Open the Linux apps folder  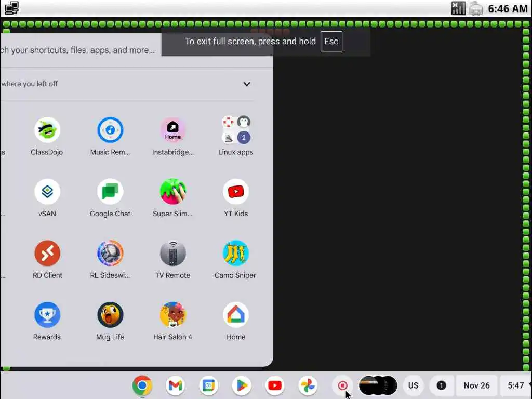coord(236,130)
